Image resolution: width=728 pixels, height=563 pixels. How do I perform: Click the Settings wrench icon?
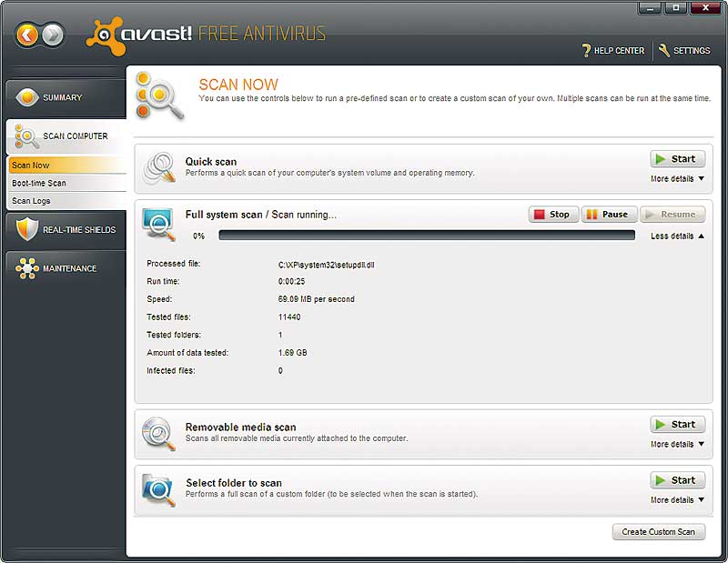coord(664,50)
